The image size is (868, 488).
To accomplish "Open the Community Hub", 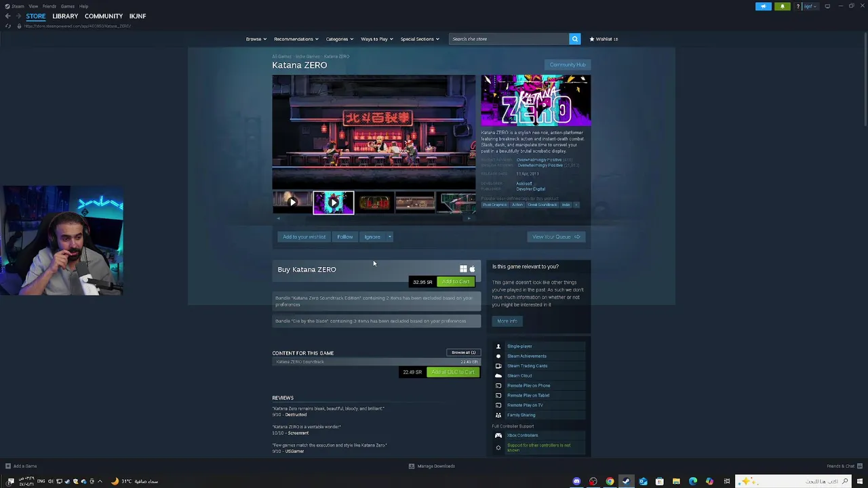I will tap(568, 65).
